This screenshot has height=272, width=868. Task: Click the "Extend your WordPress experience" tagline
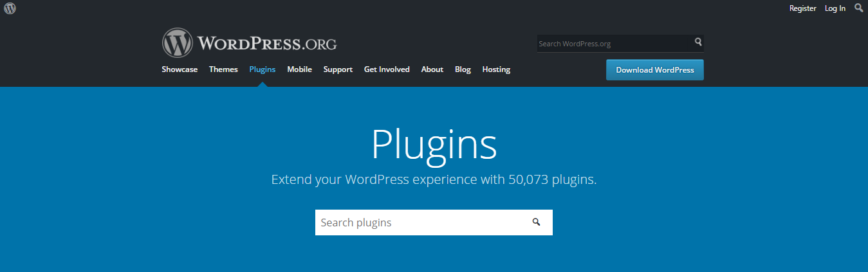coord(434,179)
